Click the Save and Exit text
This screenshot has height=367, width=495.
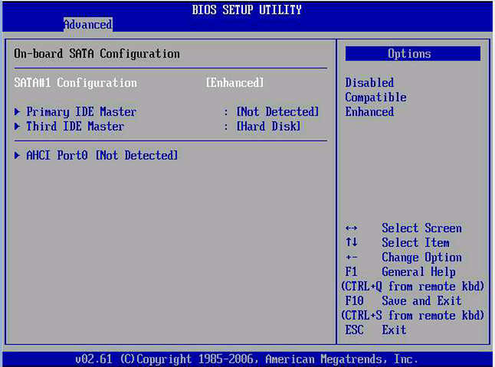coord(422,301)
